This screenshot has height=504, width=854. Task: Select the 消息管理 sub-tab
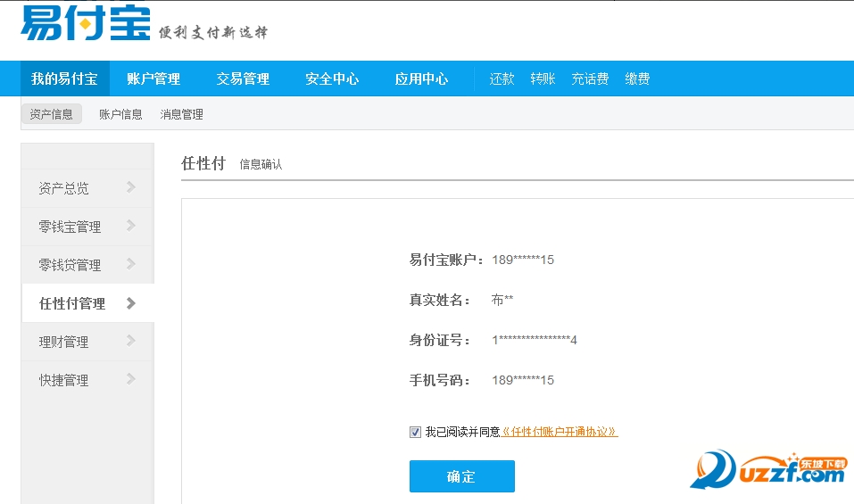point(181,114)
